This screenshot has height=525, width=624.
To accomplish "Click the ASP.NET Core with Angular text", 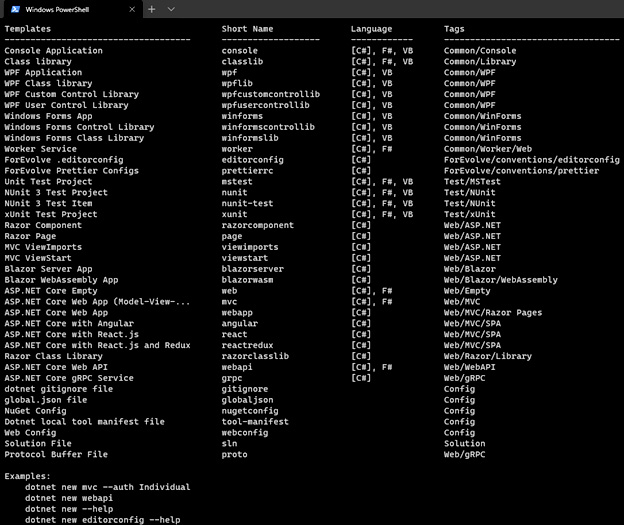I will pos(69,324).
